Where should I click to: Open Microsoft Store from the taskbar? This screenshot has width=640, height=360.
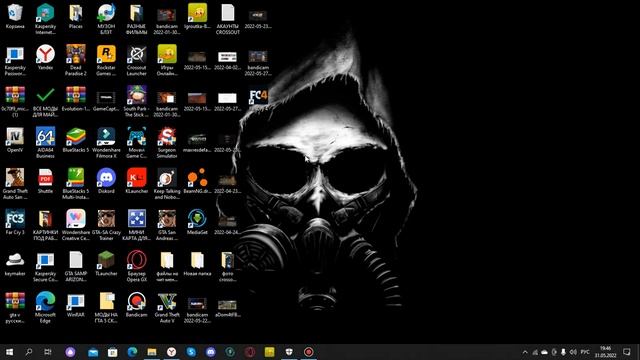click(x=113, y=352)
